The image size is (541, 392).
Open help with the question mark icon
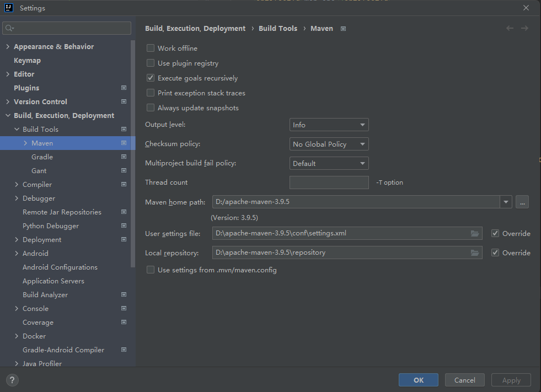(12, 380)
